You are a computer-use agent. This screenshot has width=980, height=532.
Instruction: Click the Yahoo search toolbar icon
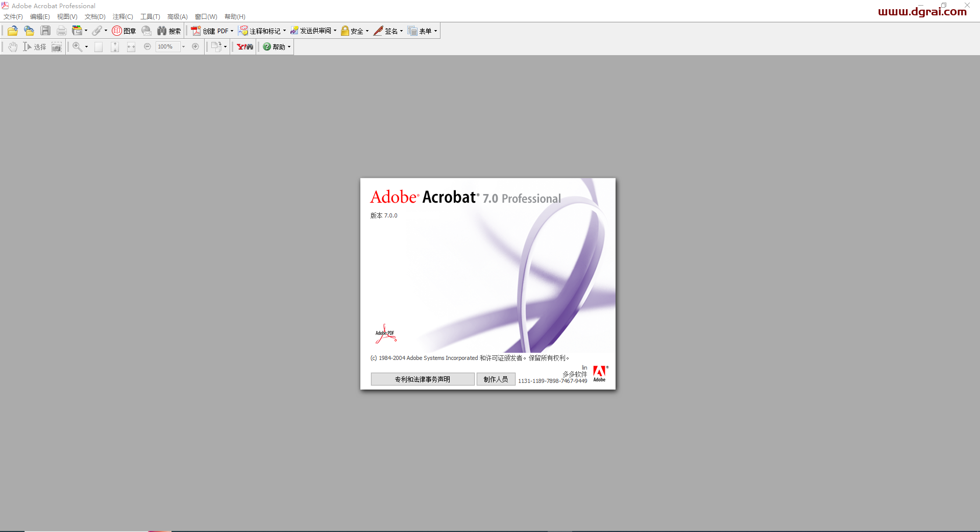point(245,46)
